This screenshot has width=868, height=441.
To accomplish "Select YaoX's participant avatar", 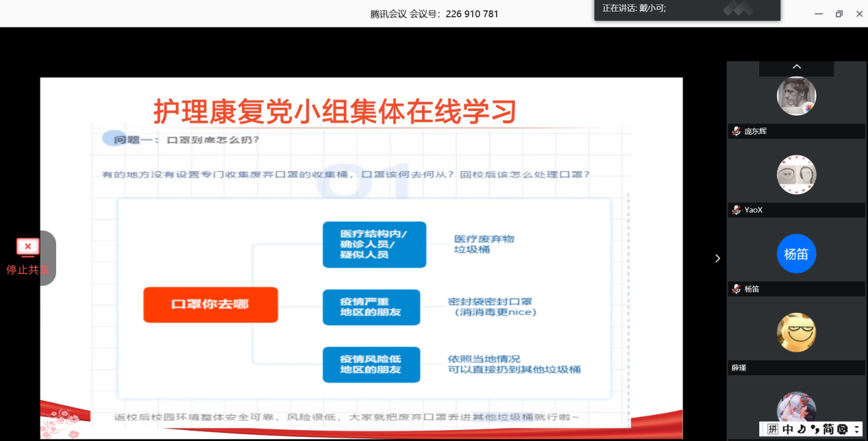I will [796, 175].
